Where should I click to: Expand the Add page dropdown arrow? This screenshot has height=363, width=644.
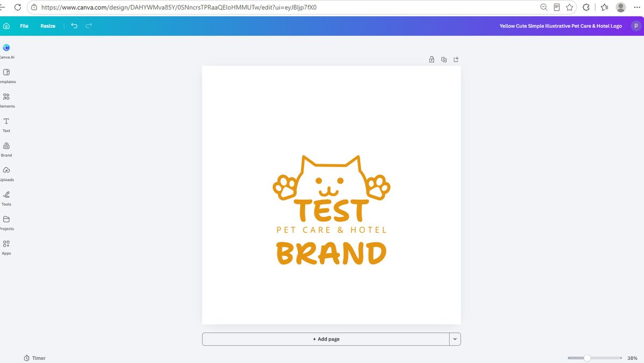click(455, 339)
